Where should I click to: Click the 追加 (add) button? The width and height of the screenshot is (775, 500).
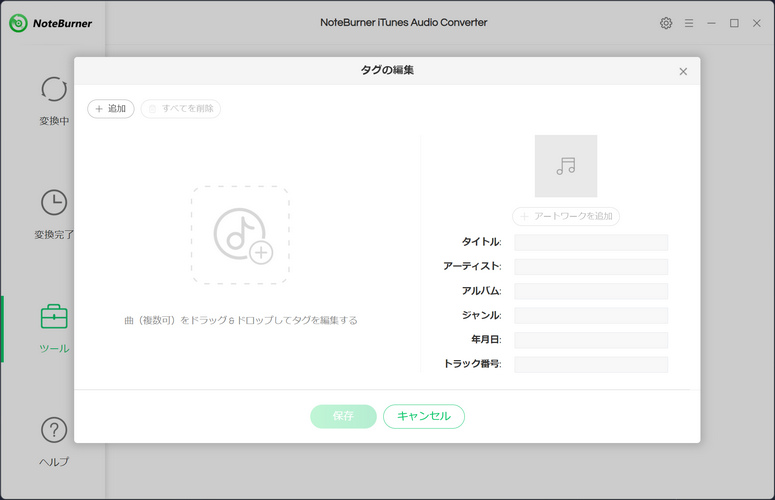click(111, 109)
